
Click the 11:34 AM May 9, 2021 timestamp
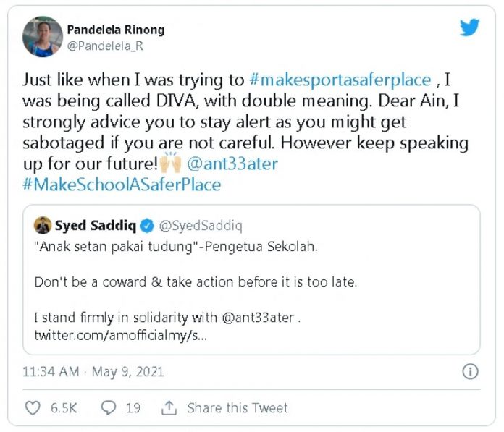93,372
